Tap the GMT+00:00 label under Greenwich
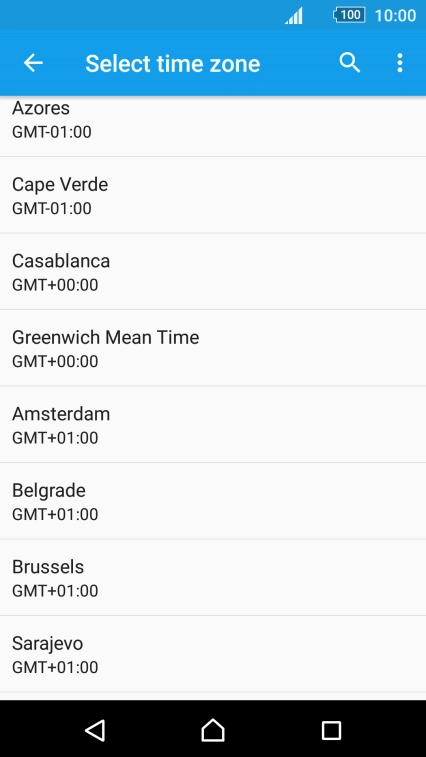This screenshot has height=757, width=426. click(x=55, y=362)
